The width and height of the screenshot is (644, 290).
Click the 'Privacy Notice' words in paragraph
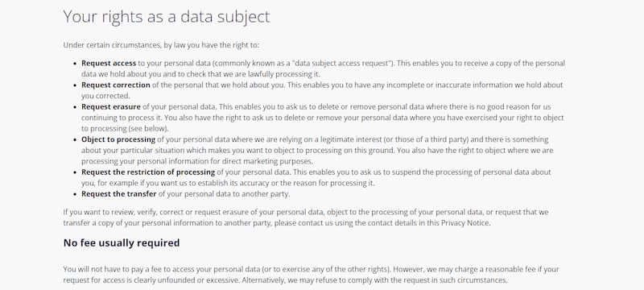(x=465, y=223)
